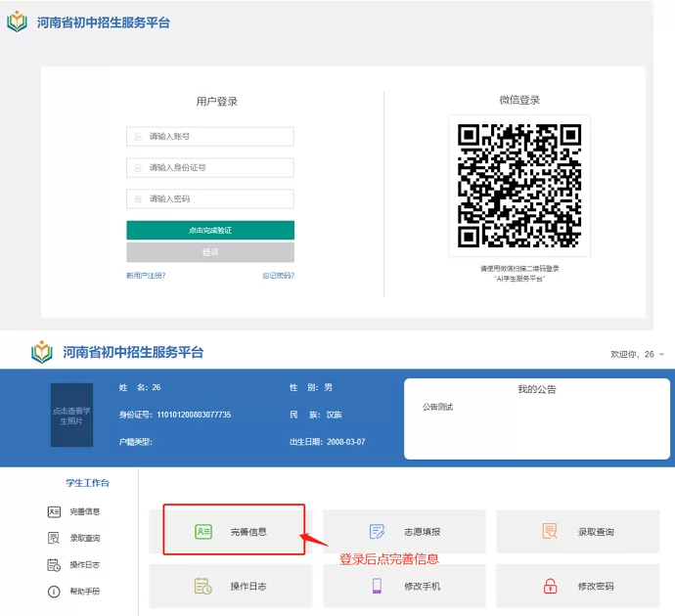The image size is (675, 616).
Task: Click the platform logo on the login page
Action: click(18, 22)
